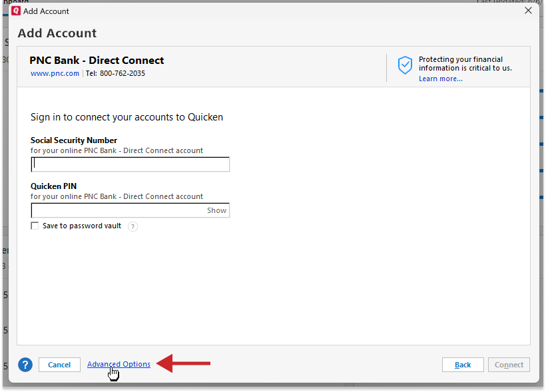
Task: Click 'Sign in to connect your accounts' text
Action: pos(127,117)
